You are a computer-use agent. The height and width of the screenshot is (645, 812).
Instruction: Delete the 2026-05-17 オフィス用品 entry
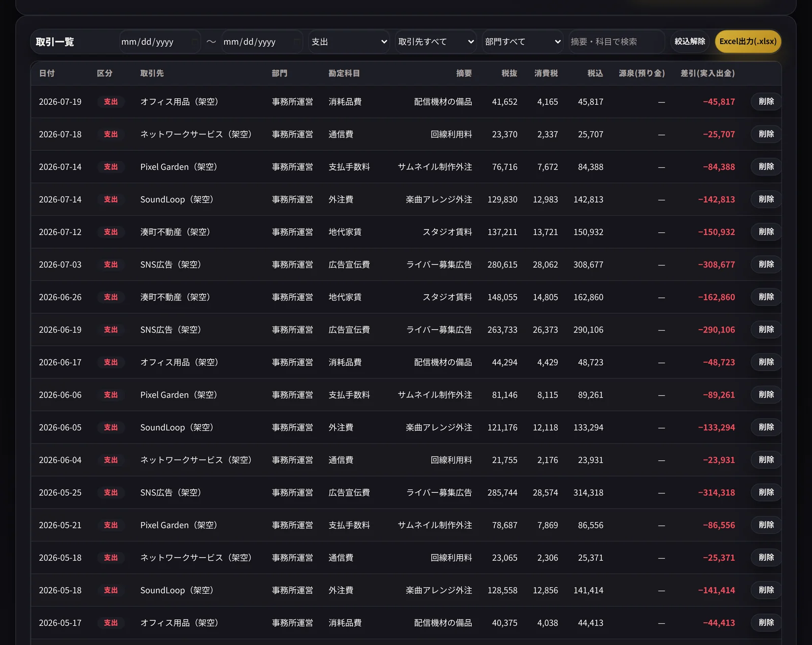pos(766,623)
